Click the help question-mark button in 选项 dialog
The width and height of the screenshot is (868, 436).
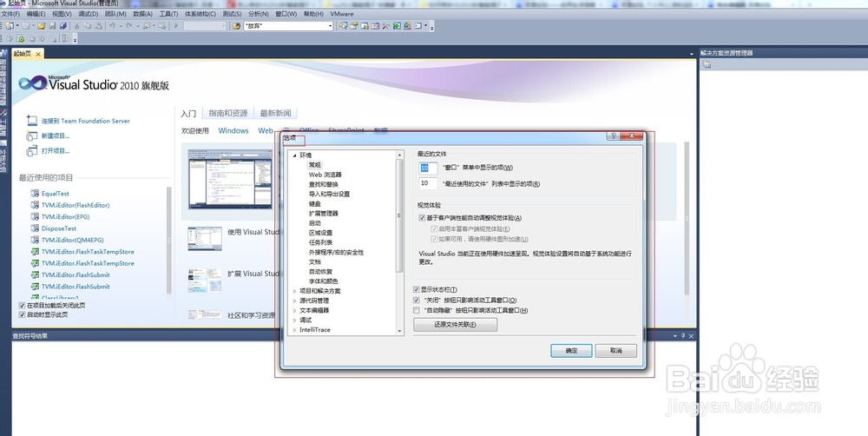(613, 135)
